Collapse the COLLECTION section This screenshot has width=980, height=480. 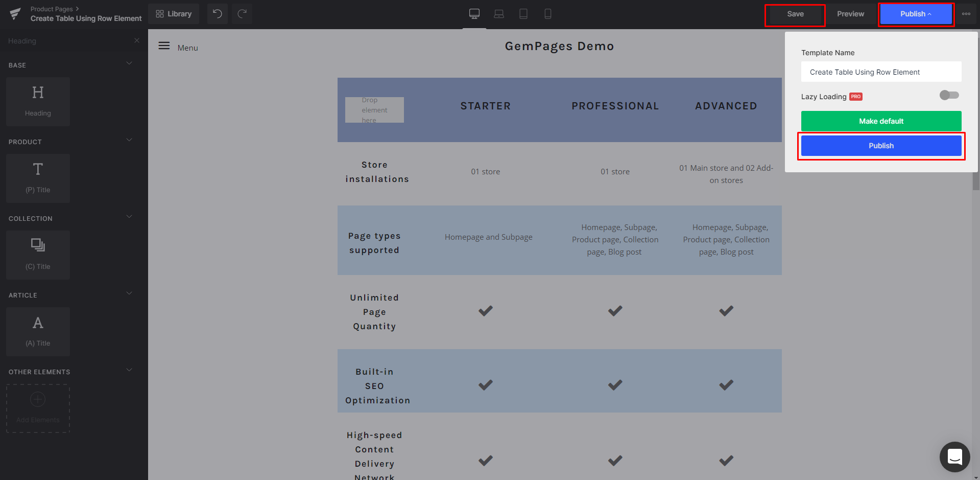[129, 217]
